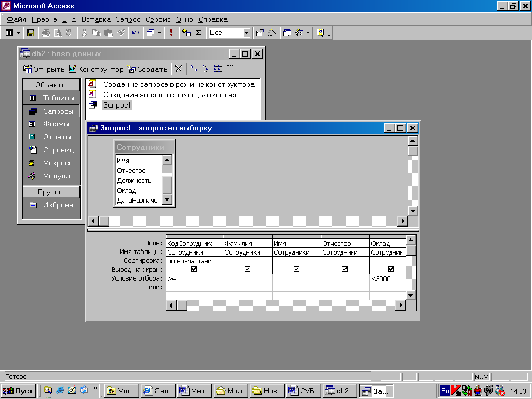532x399 pixels.
Task: Click the Print icon
Action: 46,33
